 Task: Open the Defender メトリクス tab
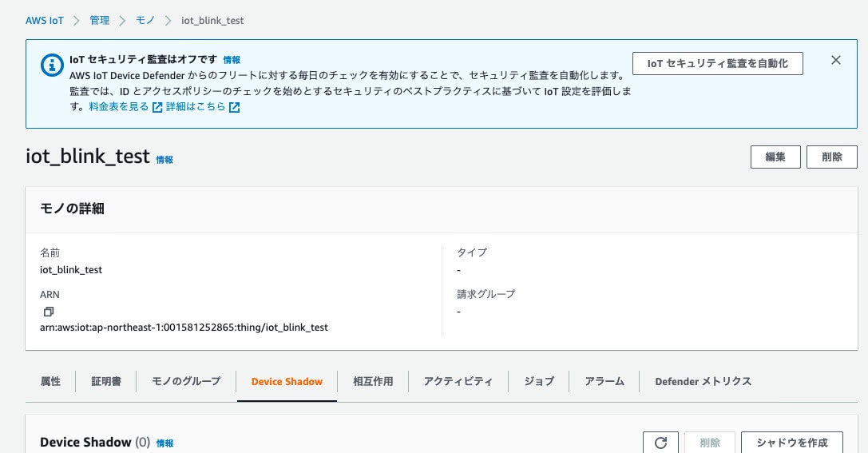703,381
